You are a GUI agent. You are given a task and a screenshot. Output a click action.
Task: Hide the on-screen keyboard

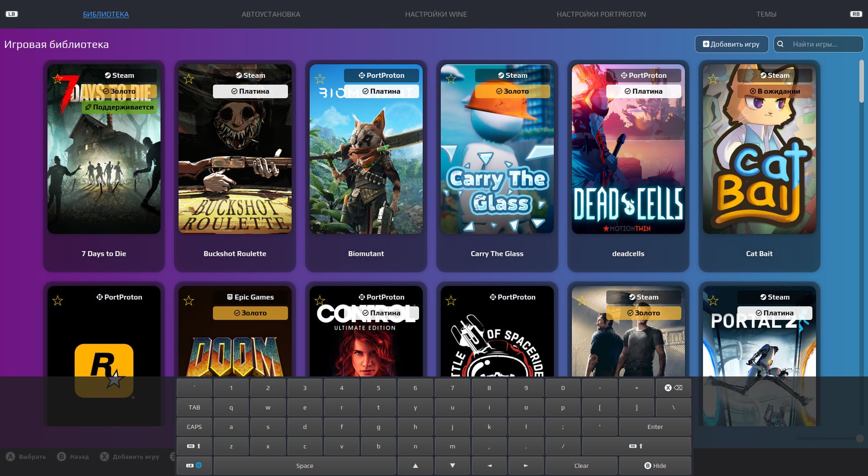[655, 466]
